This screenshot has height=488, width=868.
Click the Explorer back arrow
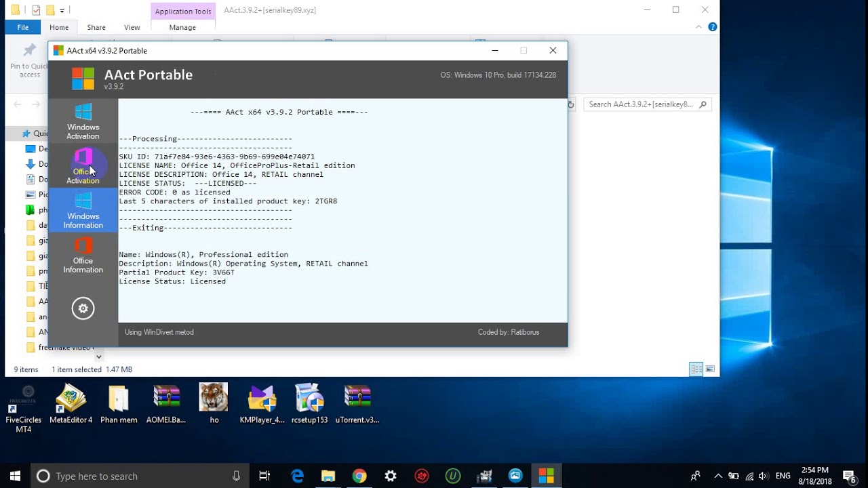pyautogui.click(x=18, y=104)
